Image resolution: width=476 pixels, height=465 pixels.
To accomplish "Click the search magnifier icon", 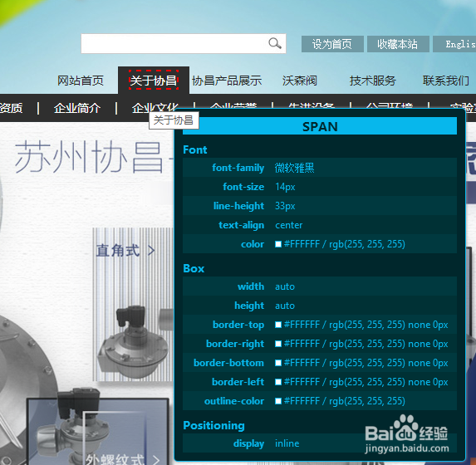I will 275,43.
